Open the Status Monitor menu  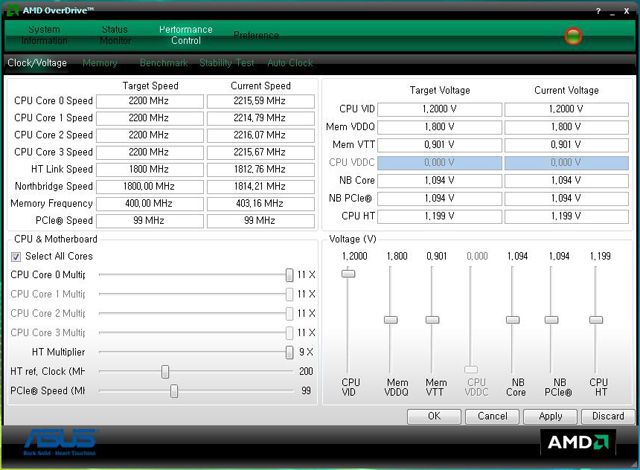click(x=115, y=35)
